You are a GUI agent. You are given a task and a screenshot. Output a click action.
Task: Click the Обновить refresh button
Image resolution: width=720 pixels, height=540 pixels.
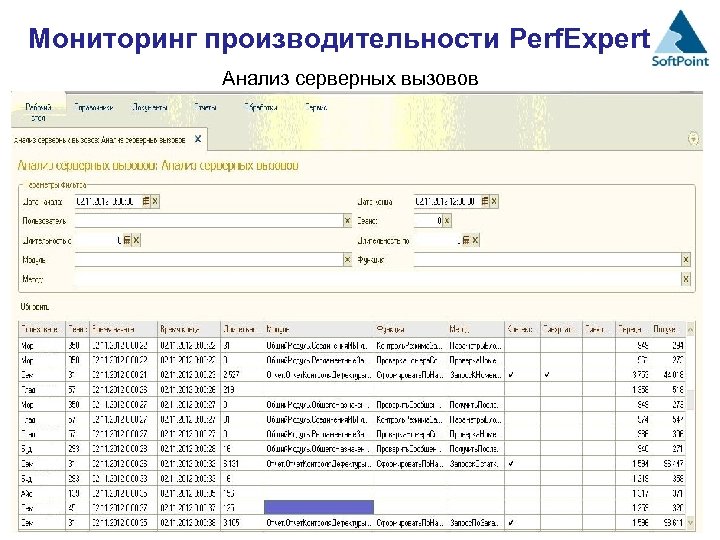coord(34,307)
